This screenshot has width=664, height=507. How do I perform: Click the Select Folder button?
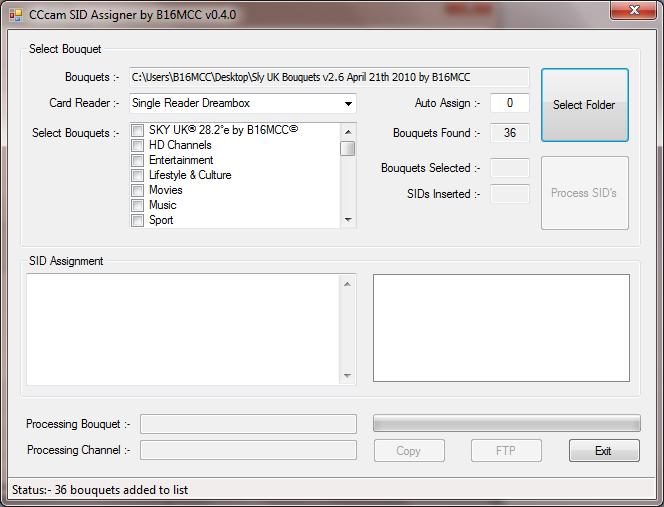pyautogui.click(x=584, y=105)
